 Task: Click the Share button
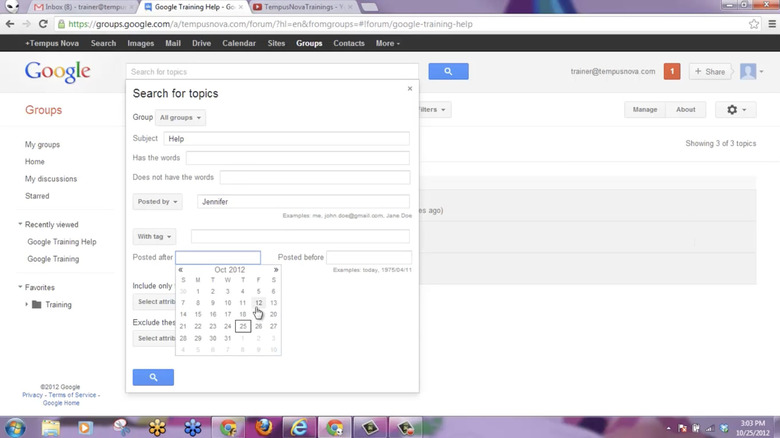point(710,72)
